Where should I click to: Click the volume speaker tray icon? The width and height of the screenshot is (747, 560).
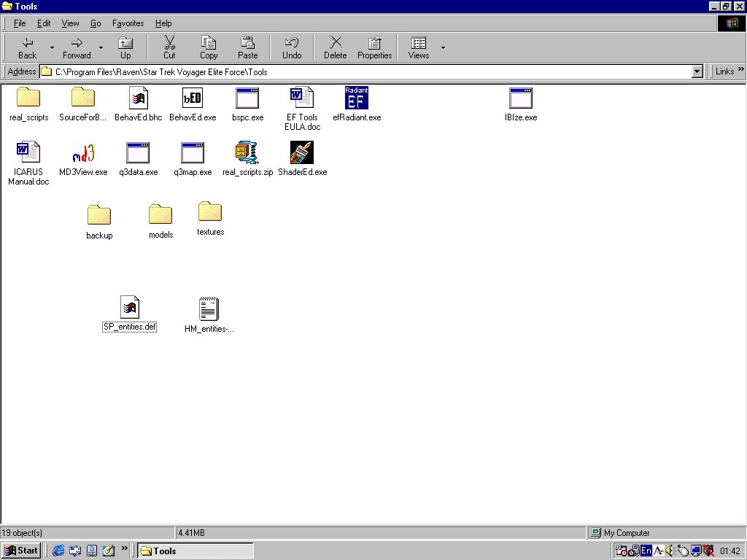click(670, 551)
